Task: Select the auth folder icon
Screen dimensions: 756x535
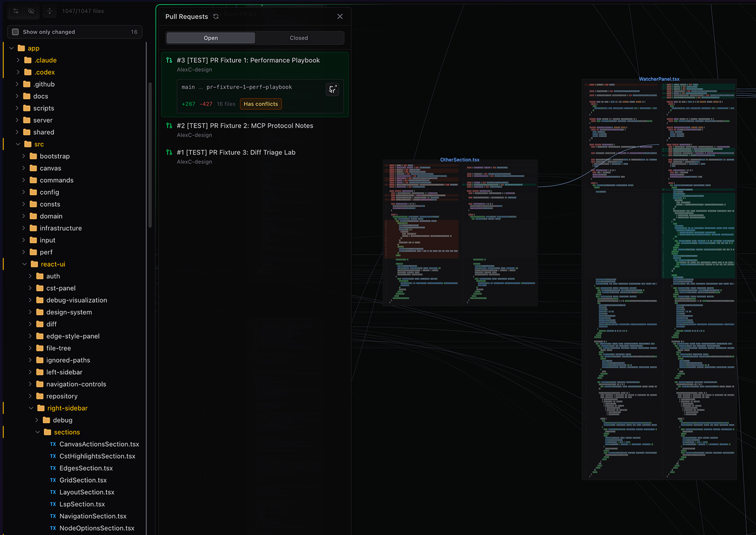Action: (x=40, y=276)
